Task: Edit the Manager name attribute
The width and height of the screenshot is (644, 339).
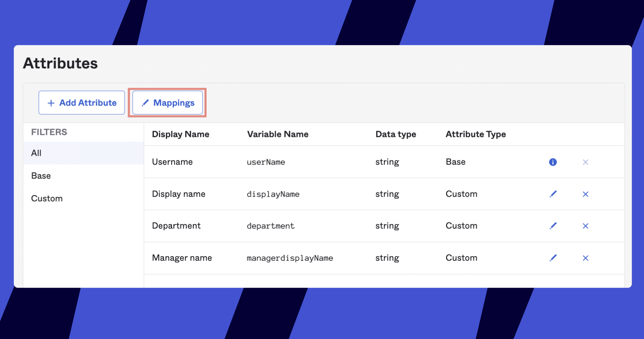Action: pos(553,258)
